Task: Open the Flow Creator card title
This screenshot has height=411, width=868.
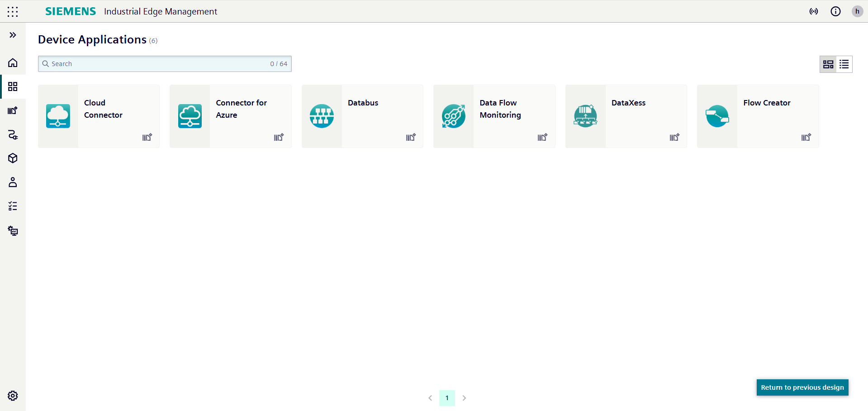Action: pos(767,103)
